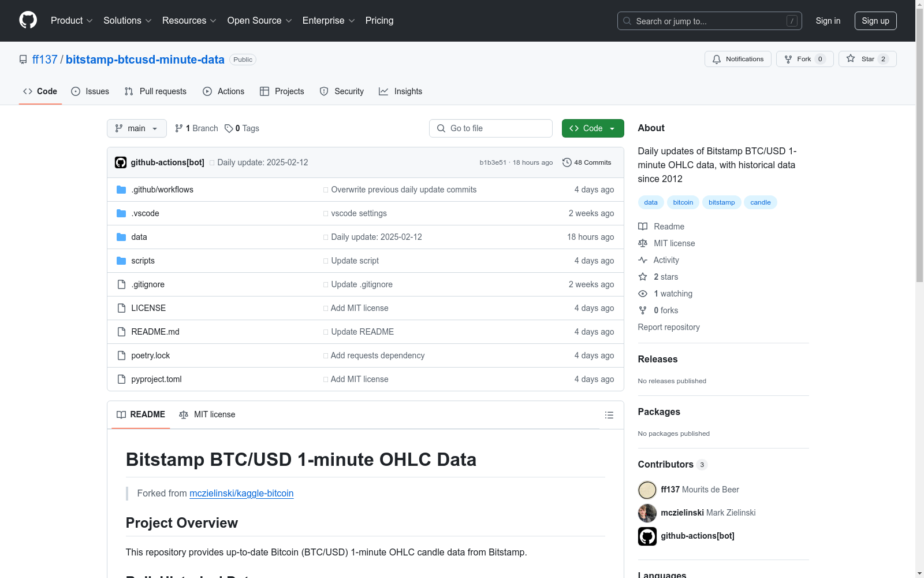Screen dimensions: 924x578
Task: Click the 'bitstamp' topic tag
Action: 722,202
